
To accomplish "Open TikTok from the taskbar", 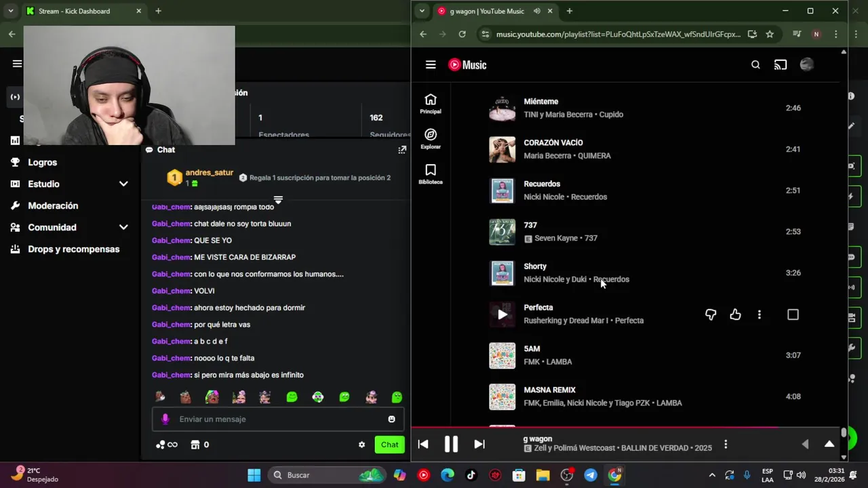I will pyautogui.click(x=471, y=475).
